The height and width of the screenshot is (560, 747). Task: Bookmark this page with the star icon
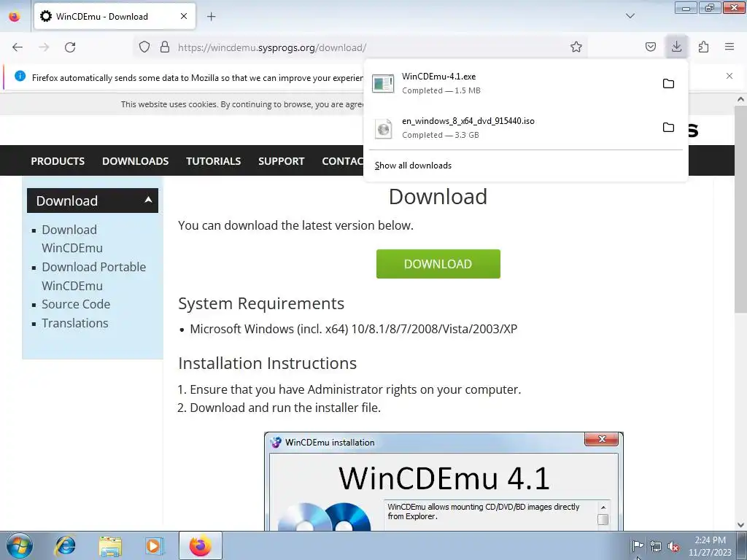coord(576,47)
